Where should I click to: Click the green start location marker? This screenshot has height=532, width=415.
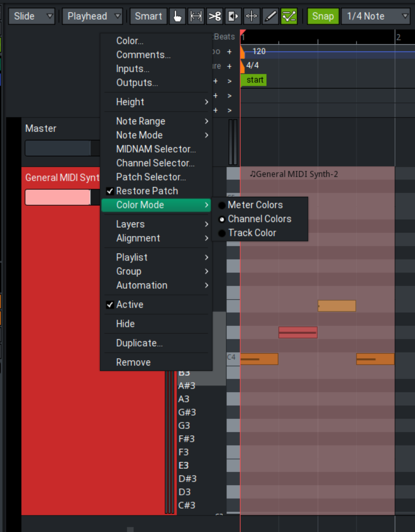(255, 80)
